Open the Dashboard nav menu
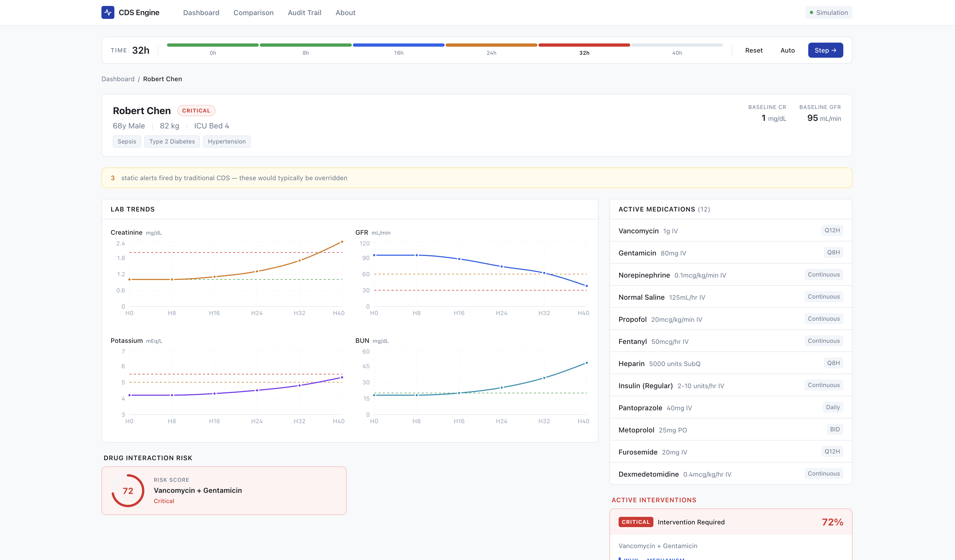 point(201,12)
